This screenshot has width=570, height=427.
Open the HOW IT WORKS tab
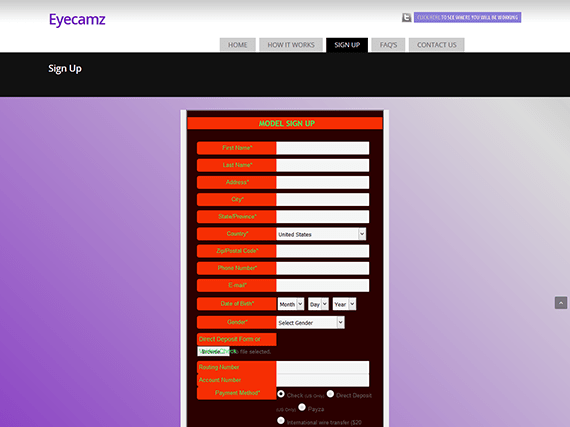point(291,45)
